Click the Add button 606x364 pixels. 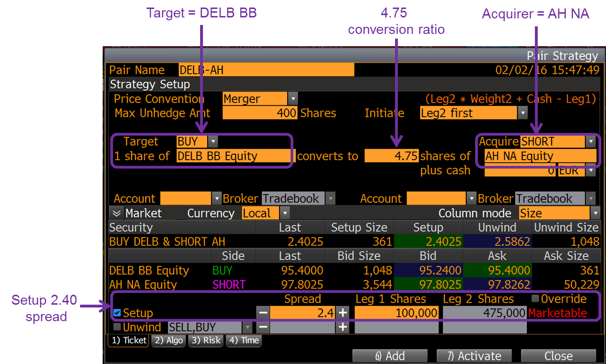(389, 356)
